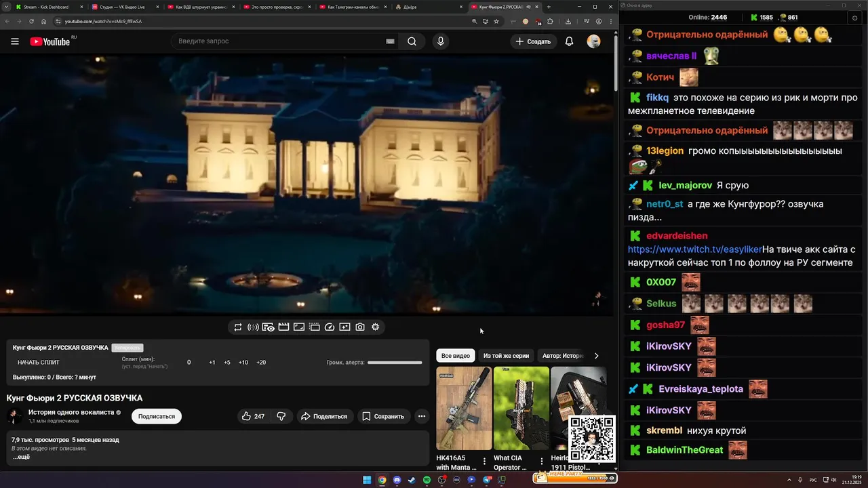Screen dimensions: 868x488
Task: Click username BaldwinTheGreat in chat
Action: coord(685,450)
